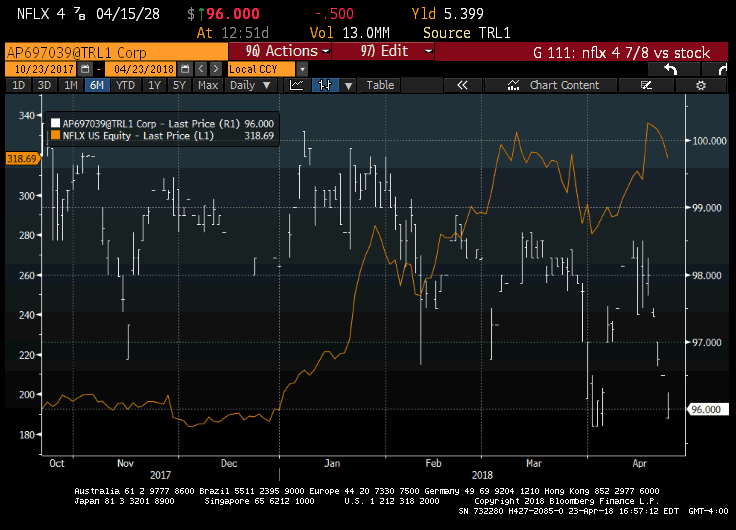Collapse panel with double left chevron

[462, 85]
